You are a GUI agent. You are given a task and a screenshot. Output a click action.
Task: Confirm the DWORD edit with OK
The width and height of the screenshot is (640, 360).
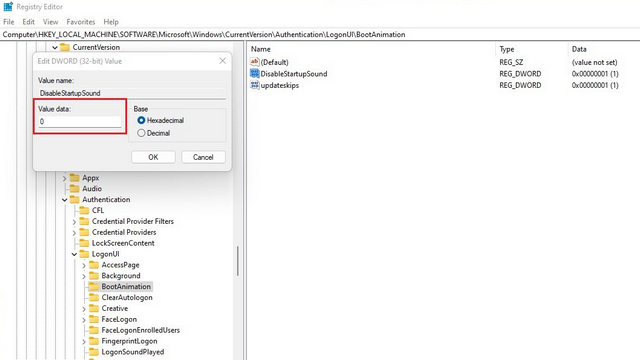coord(153,157)
